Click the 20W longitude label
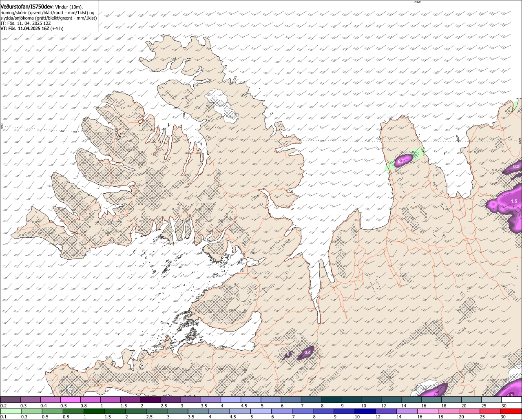This screenshot has height=420, width=522. click(x=417, y=2)
